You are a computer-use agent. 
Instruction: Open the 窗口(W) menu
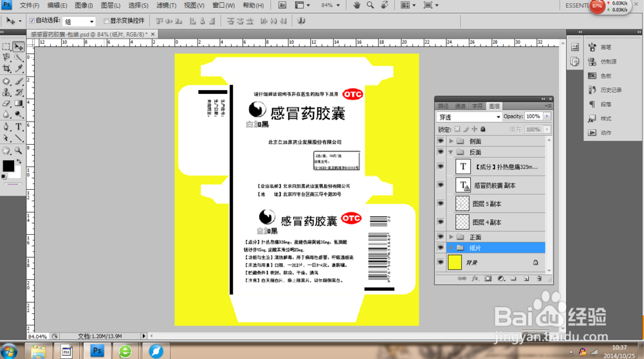[x=224, y=5]
